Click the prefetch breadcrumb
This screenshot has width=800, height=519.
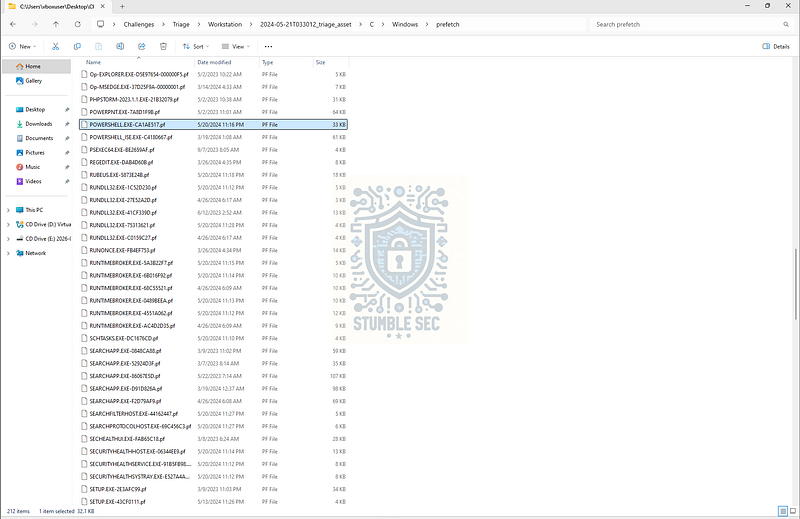[447, 24]
